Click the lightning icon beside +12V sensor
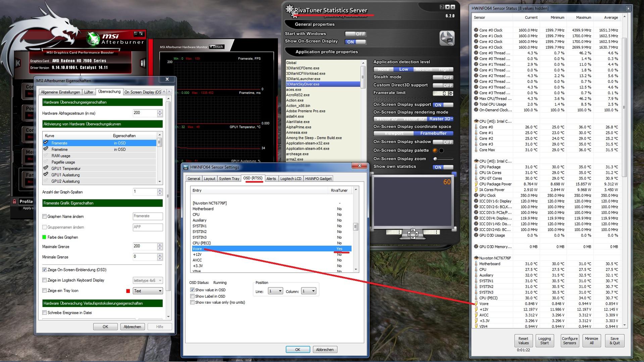 click(476, 309)
